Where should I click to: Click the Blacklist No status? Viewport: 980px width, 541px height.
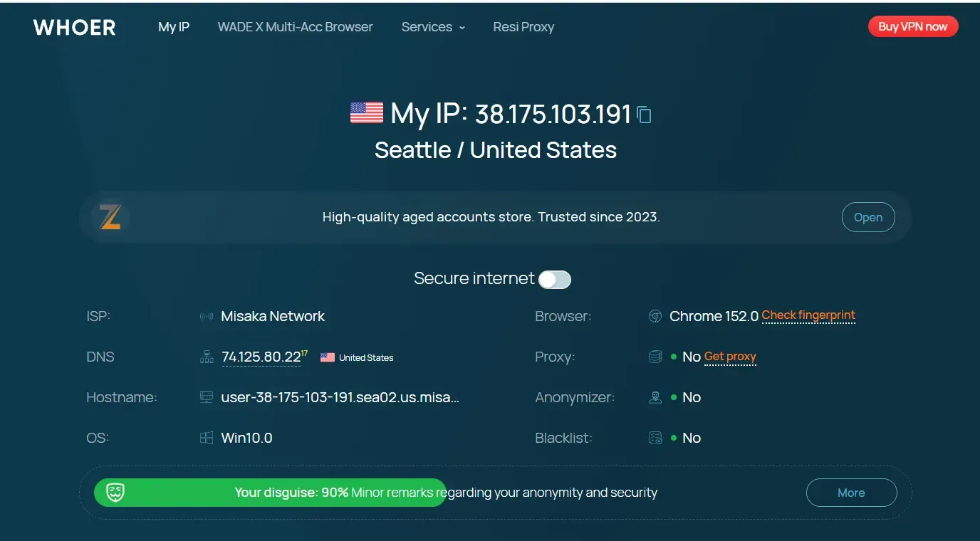pos(692,438)
